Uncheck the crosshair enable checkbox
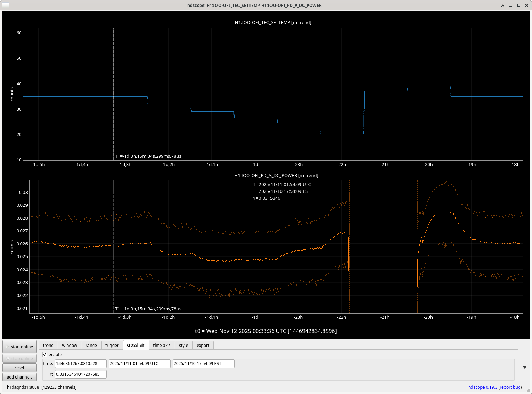 point(45,354)
